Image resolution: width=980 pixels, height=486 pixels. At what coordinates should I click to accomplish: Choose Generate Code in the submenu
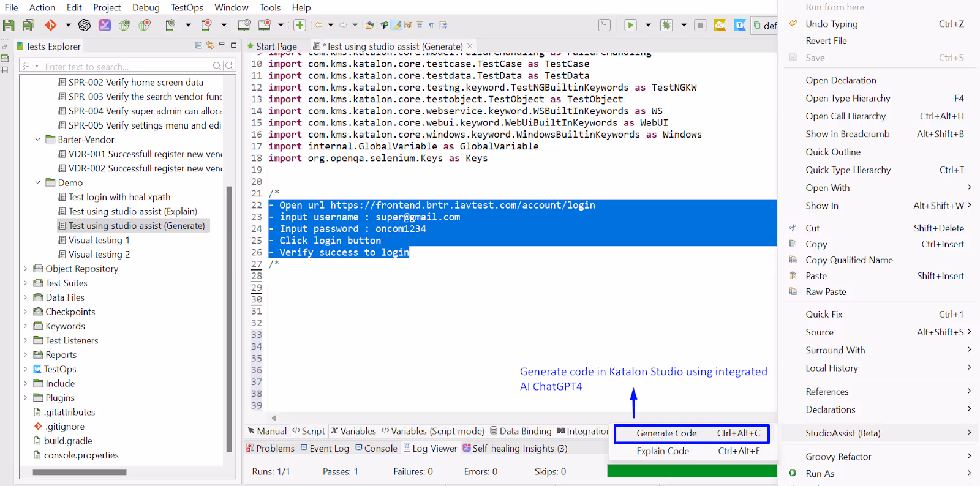pos(692,433)
